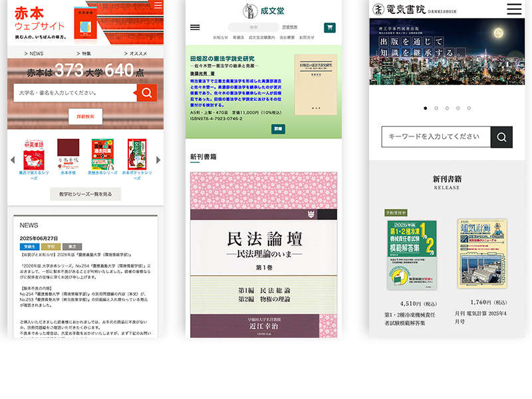
Task: Select the third carousel dot on 電気書院
Action: (x=447, y=108)
